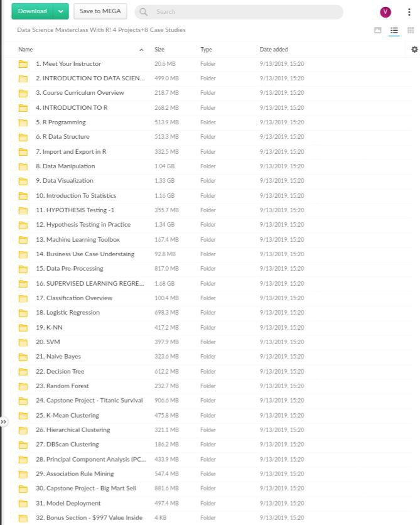This screenshot has height=525, width=420.
Task: Click size value 20.6 MB
Action: coord(165,63)
